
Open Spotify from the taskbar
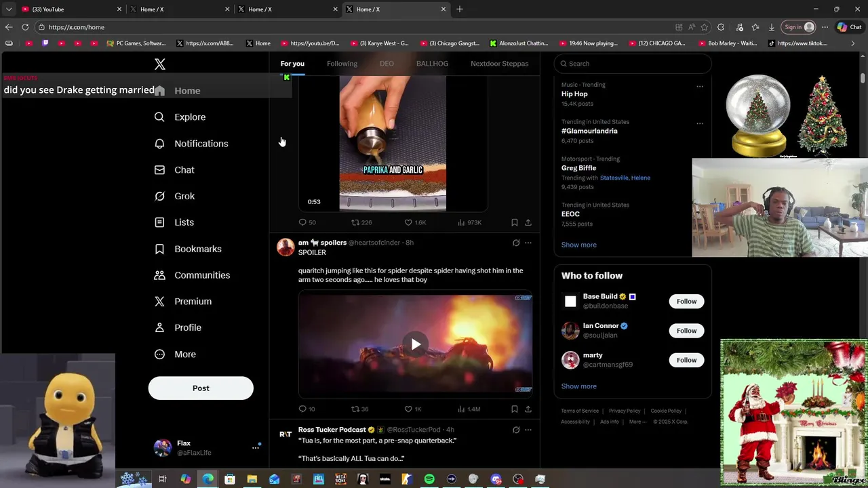pos(429,479)
